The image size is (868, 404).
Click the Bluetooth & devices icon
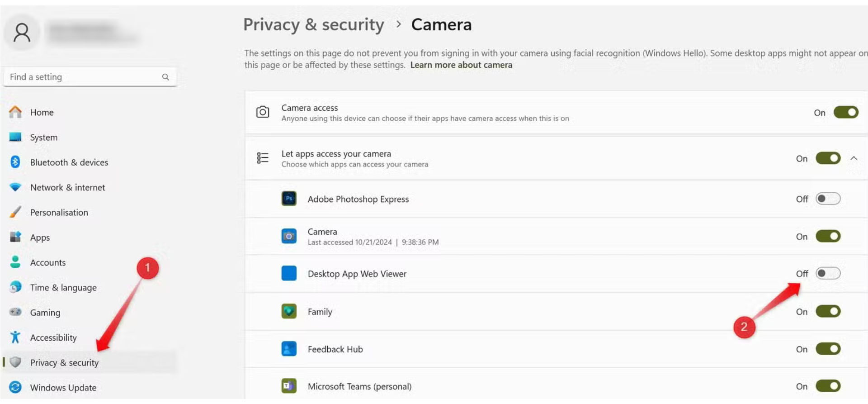15,162
